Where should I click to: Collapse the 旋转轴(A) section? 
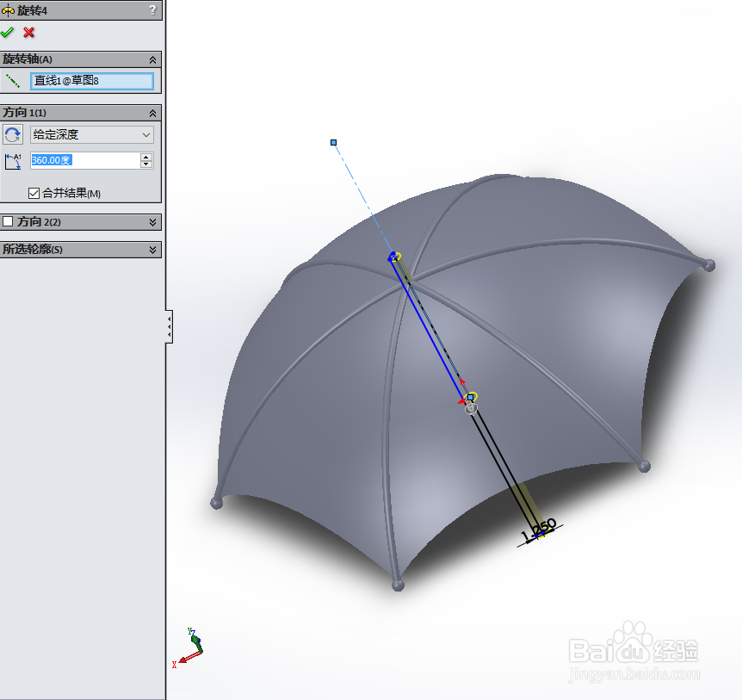(x=152, y=59)
